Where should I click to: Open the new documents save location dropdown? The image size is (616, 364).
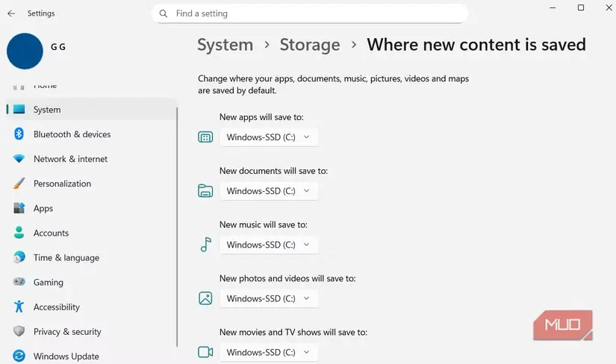(x=269, y=191)
